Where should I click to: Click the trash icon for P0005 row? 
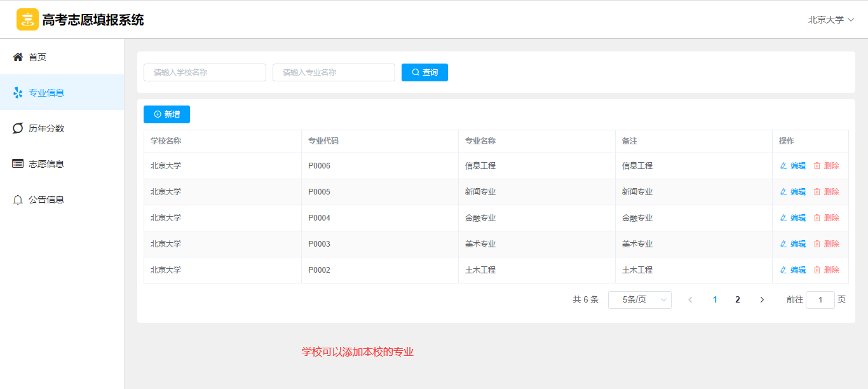coord(817,192)
